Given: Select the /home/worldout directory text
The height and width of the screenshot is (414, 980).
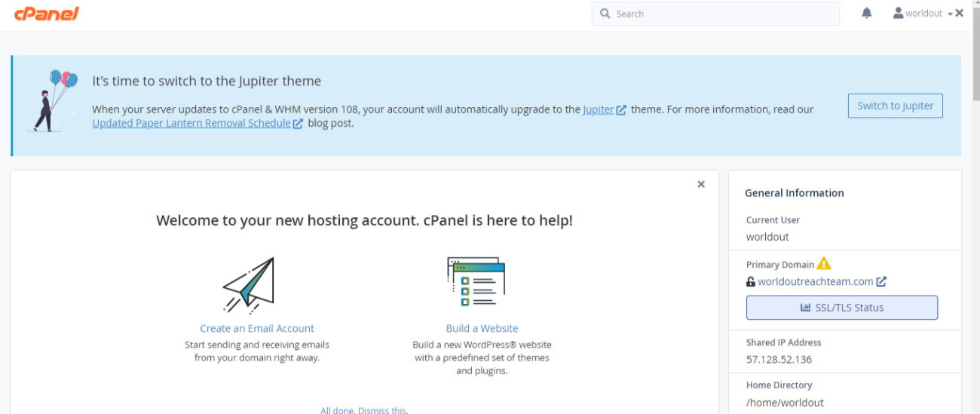Looking at the screenshot, I should point(785,402).
